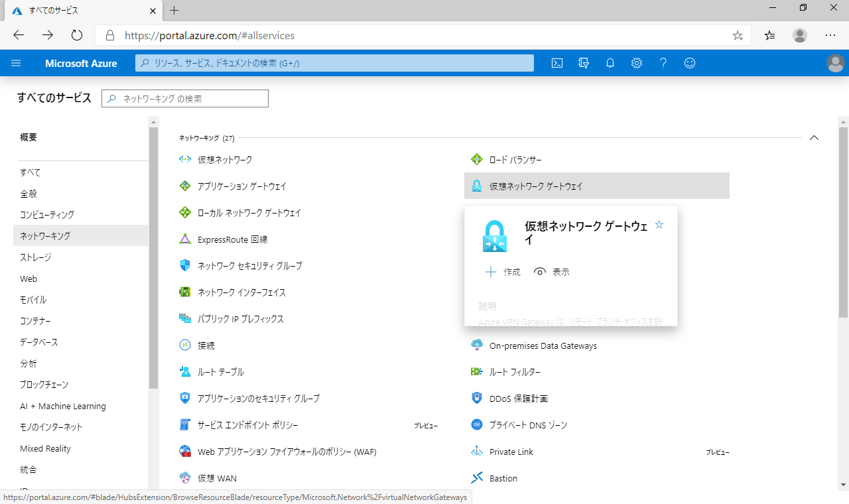The height and width of the screenshot is (504, 849).
Task: Click the ローカル ネットワーク ゲートウェイ icon
Action: tap(185, 213)
